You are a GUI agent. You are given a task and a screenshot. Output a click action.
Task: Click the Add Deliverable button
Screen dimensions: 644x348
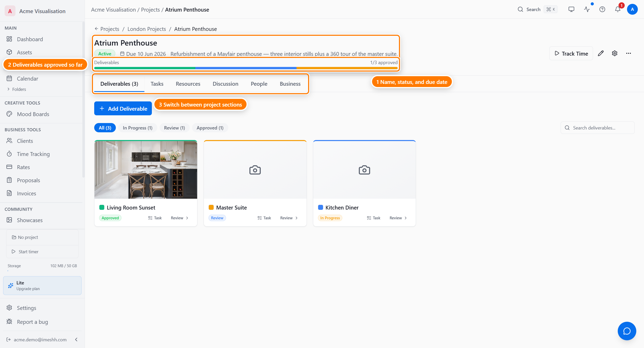point(123,109)
